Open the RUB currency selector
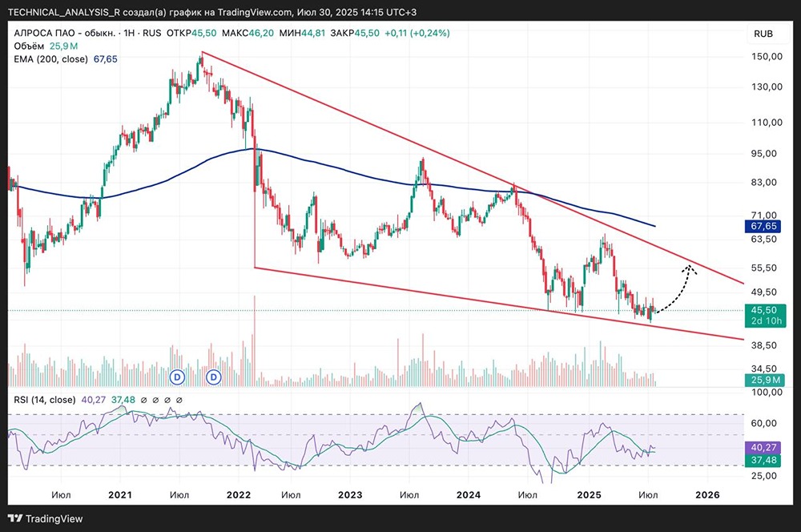Screen dimensions: 801x532 (x=763, y=34)
